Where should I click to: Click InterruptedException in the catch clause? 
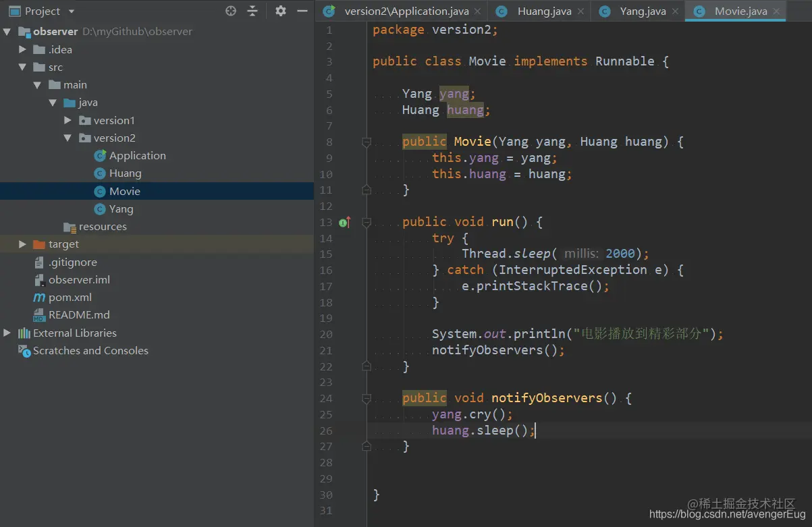click(x=573, y=270)
